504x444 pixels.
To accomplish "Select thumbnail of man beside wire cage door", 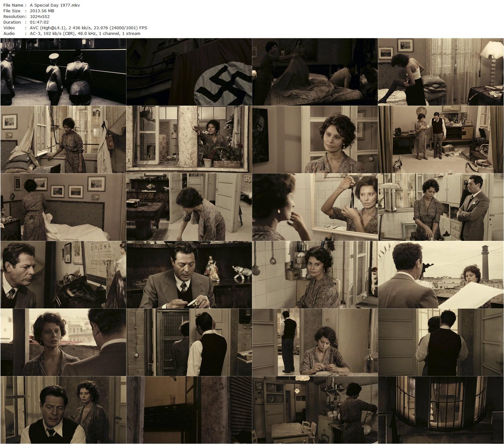I will click(x=189, y=342).
